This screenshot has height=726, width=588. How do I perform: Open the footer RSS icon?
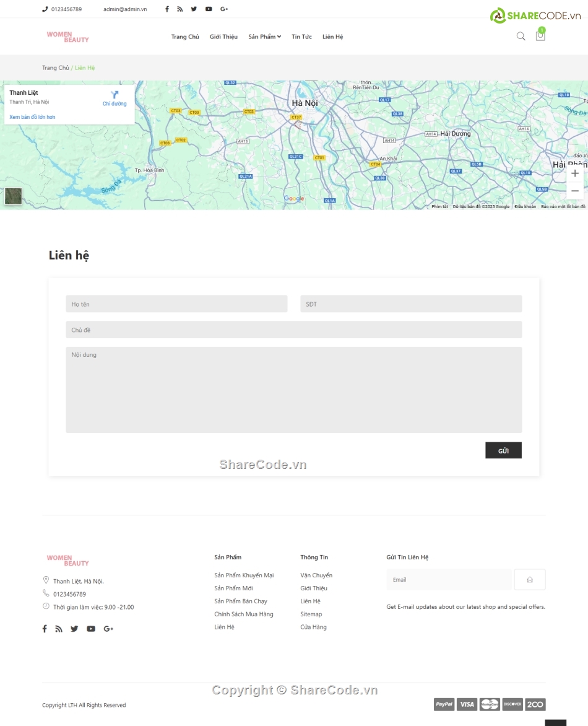(x=59, y=629)
